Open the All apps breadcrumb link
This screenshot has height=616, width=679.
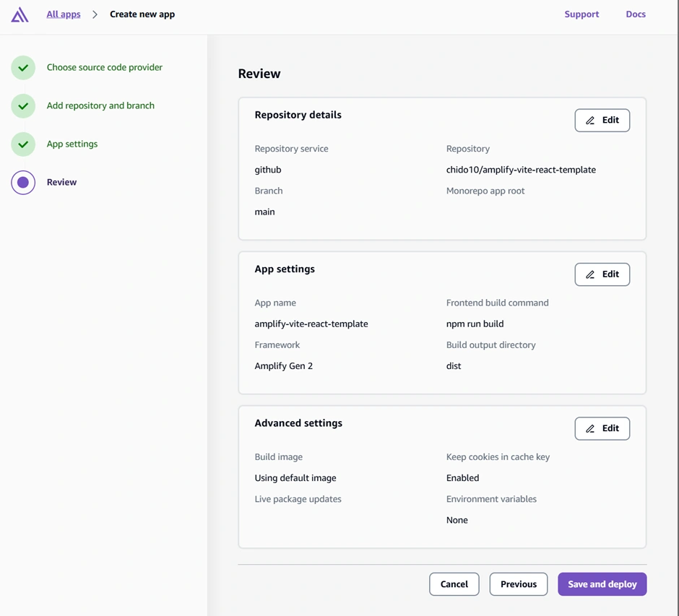point(64,14)
